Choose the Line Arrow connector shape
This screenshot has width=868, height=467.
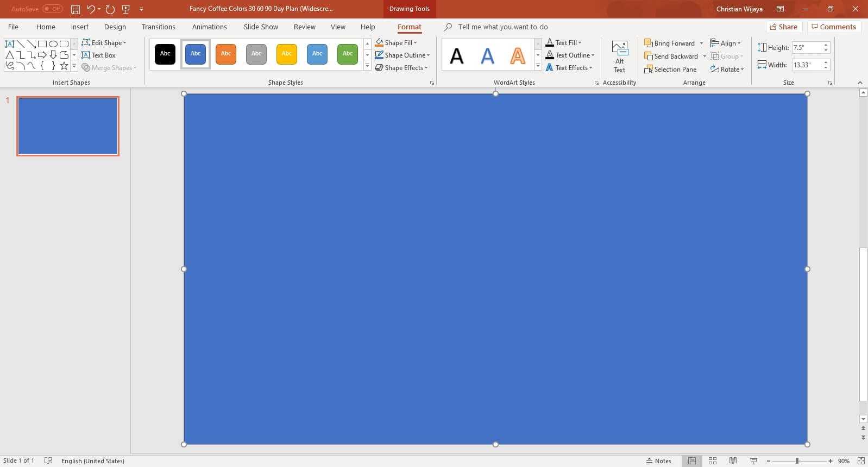[32, 44]
